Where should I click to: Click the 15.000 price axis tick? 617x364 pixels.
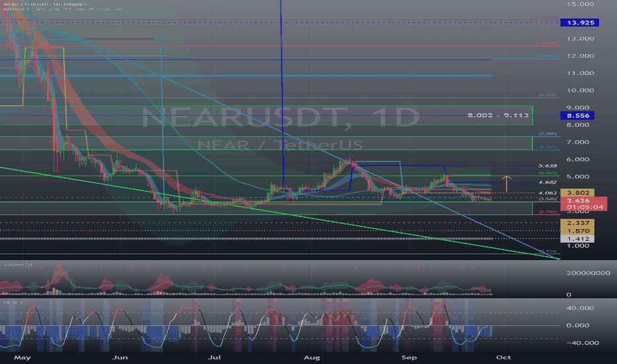pyautogui.click(x=580, y=4)
